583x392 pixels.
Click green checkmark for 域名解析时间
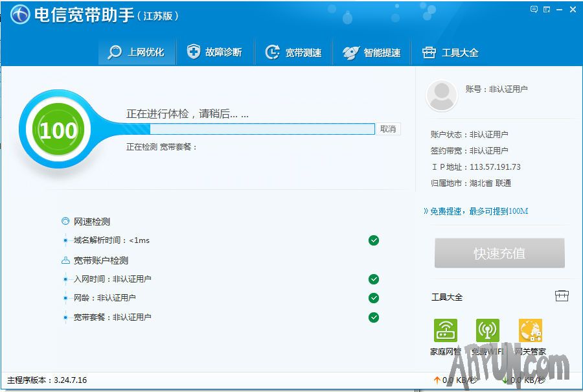[374, 240]
